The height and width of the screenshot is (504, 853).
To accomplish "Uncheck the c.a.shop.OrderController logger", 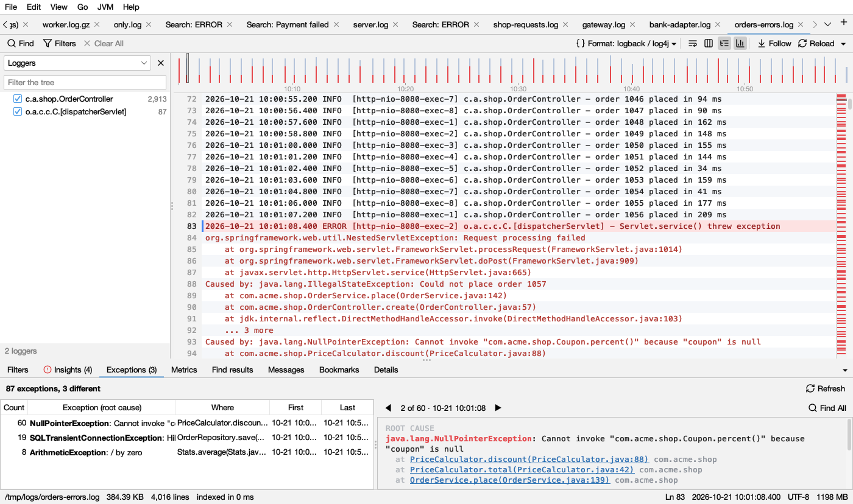I will tap(18, 99).
